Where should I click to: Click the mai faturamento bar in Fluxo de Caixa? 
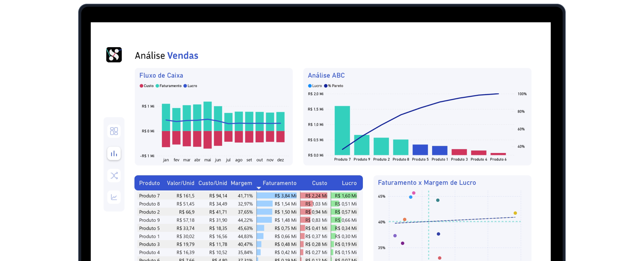[207, 116]
